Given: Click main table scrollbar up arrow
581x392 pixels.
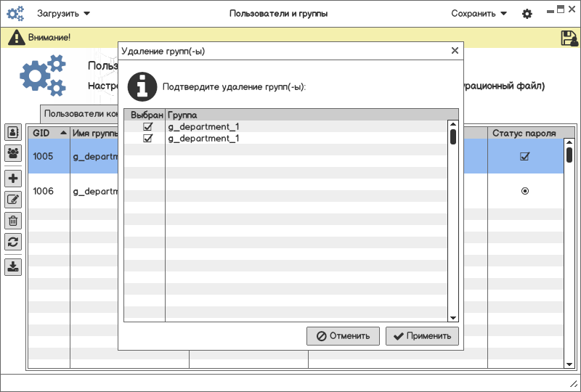Looking at the screenshot, I should point(569,142).
